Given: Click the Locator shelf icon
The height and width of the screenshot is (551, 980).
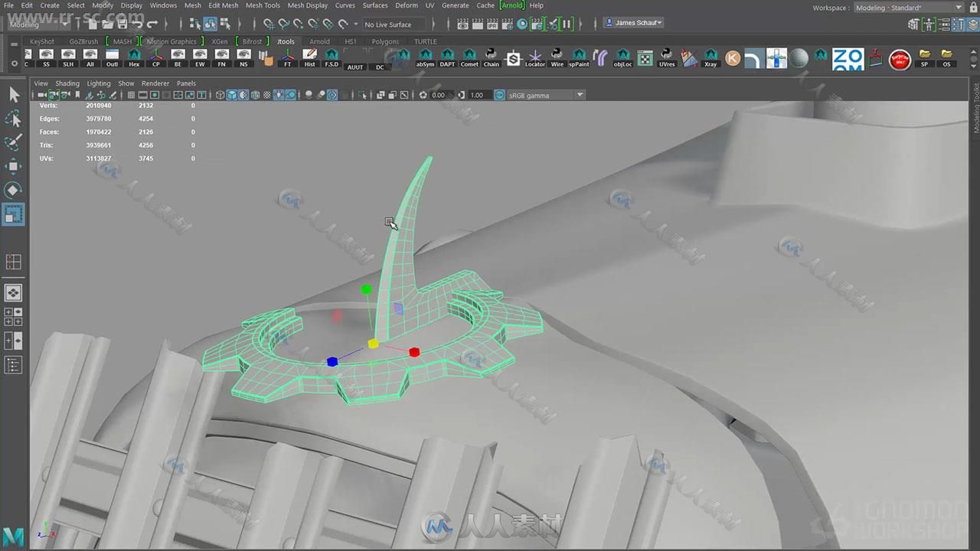Looking at the screenshot, I should 534,58.
